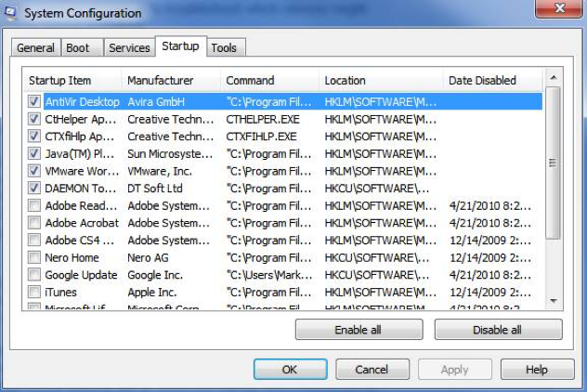This screenshot has height=392, width=587.
Task: Select the CTXfiHlp Ap... startup item
Action: 79,137
